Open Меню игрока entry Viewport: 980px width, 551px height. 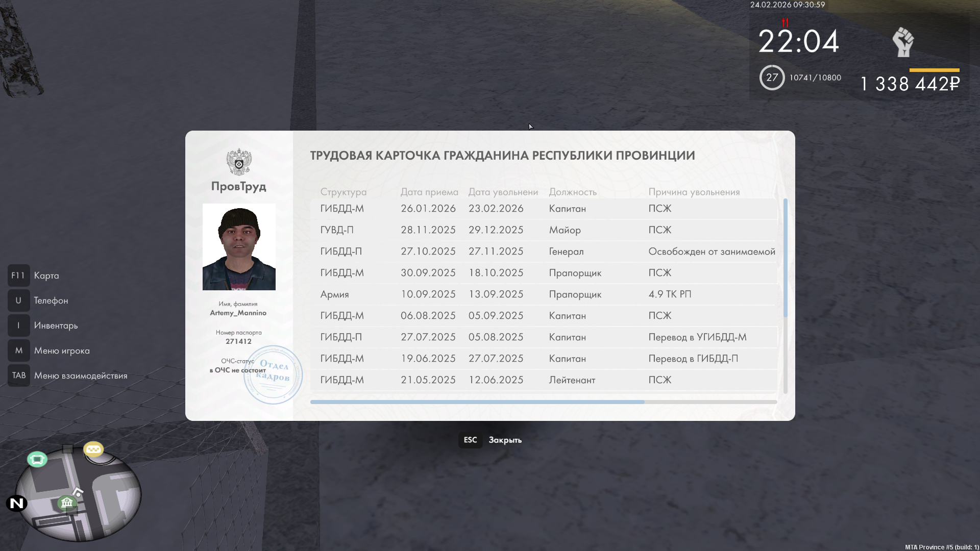click(62, 350)
